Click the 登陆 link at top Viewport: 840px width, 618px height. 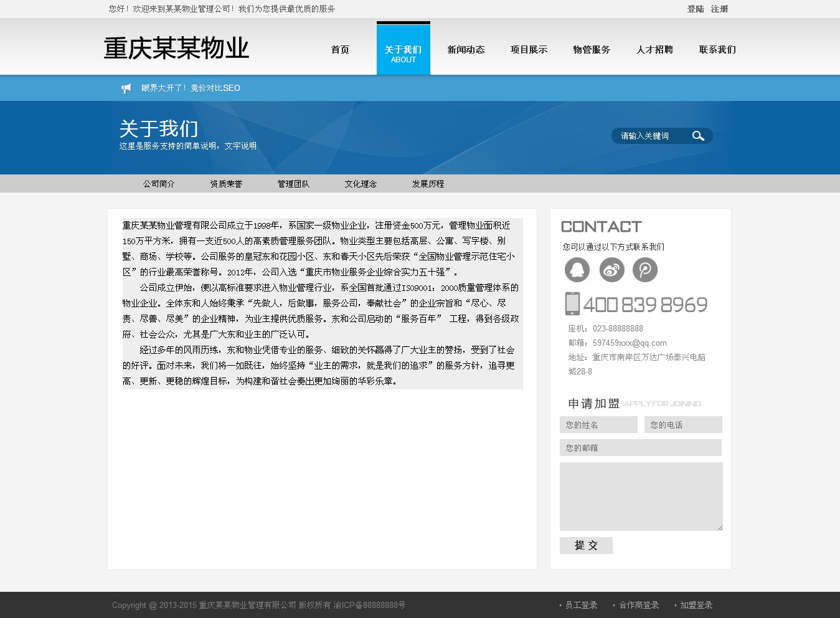(x=696, y=9)
